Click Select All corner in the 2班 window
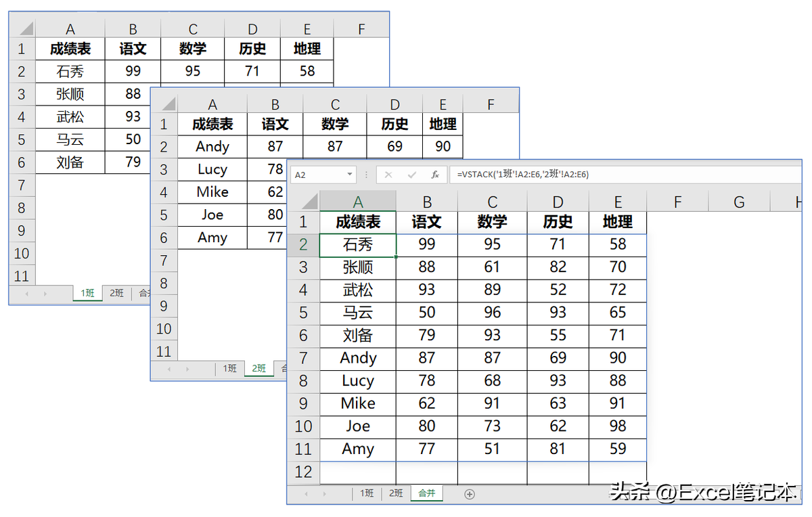Image resolution: width=812 pixels, height=517 pixels. [x=164, y=104]
